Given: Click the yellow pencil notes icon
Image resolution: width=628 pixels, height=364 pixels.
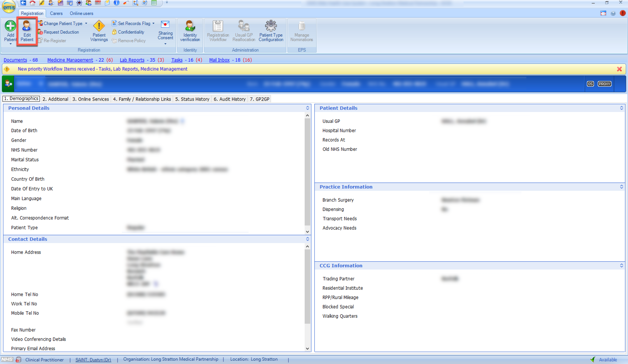Looking at the screenshot, I should click(x=42, y=3).
